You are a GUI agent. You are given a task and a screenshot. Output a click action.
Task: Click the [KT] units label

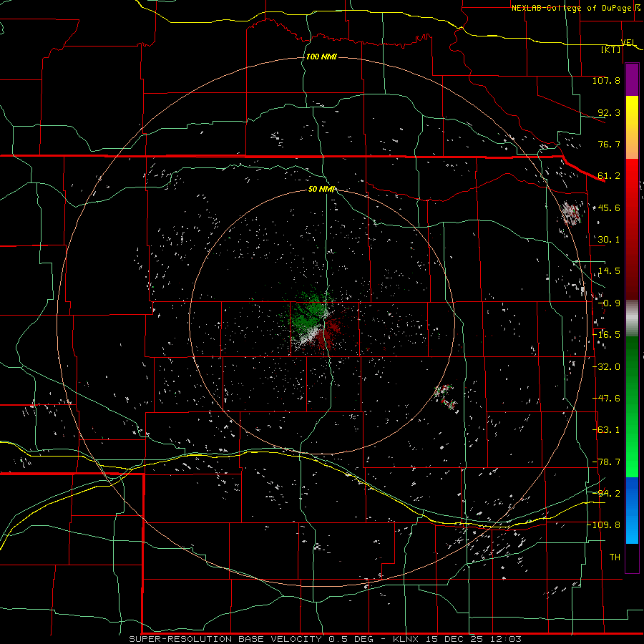[x=611, y=49]
